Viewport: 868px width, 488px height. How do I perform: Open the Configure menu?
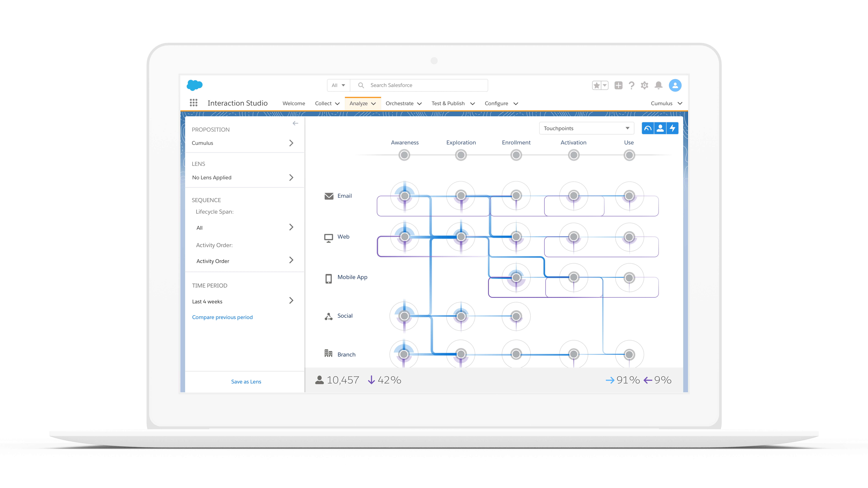click(501, 103)
